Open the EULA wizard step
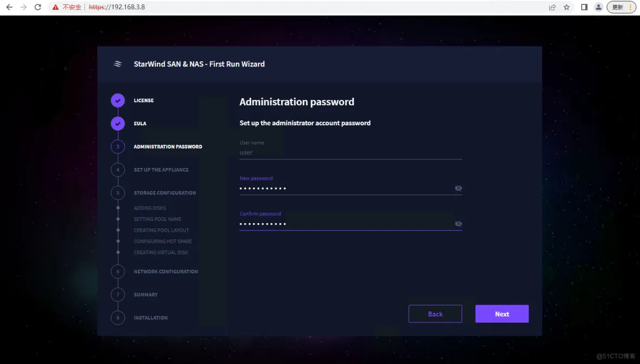The height and width of the screenshot is (364, 640). click(x=140, y=124)
